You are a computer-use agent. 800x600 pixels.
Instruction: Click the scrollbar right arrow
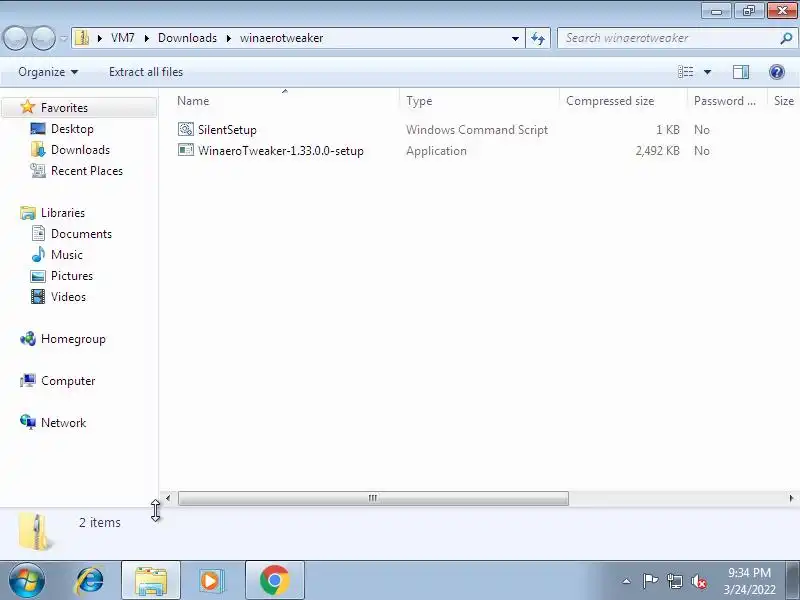(791, 498)
